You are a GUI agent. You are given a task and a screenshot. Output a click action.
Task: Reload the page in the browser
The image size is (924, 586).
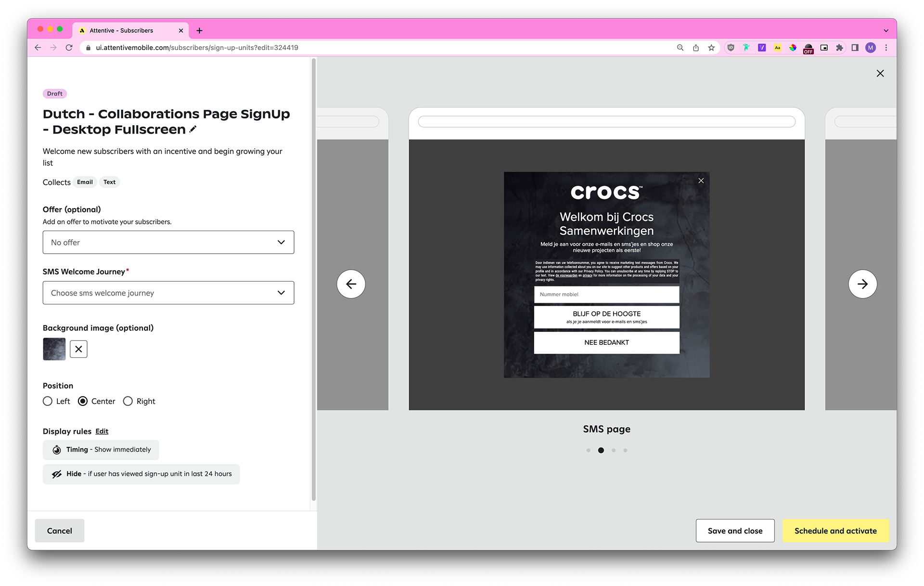pos(69,48)
